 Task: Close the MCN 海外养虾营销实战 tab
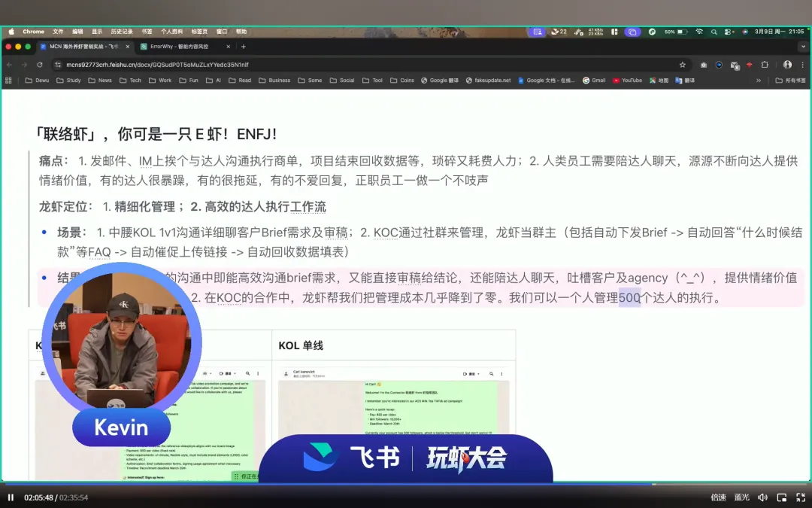point(128,47)
